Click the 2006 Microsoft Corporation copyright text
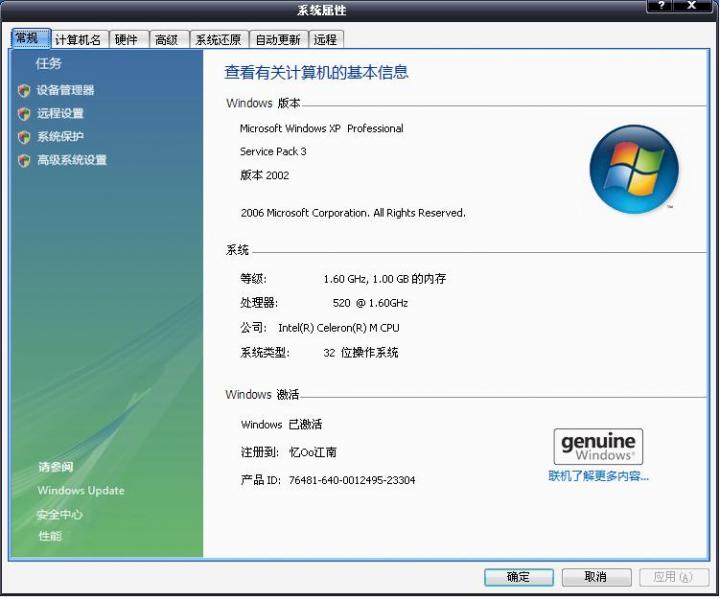Image resolution: width=720 pixels, height=600 pixels. [353, 213]
